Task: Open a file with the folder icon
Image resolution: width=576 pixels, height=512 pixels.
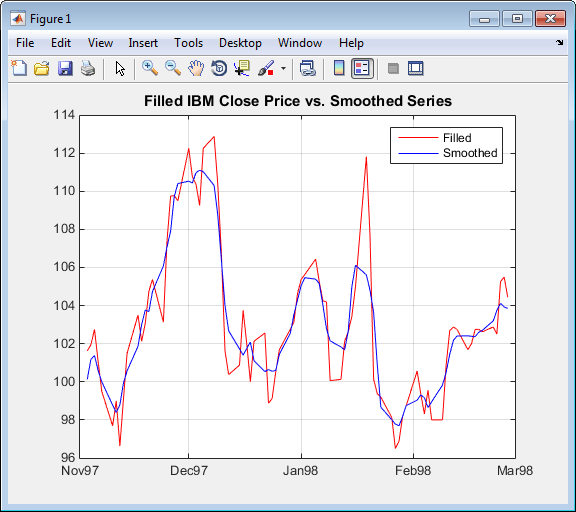Action: (42, 68)
